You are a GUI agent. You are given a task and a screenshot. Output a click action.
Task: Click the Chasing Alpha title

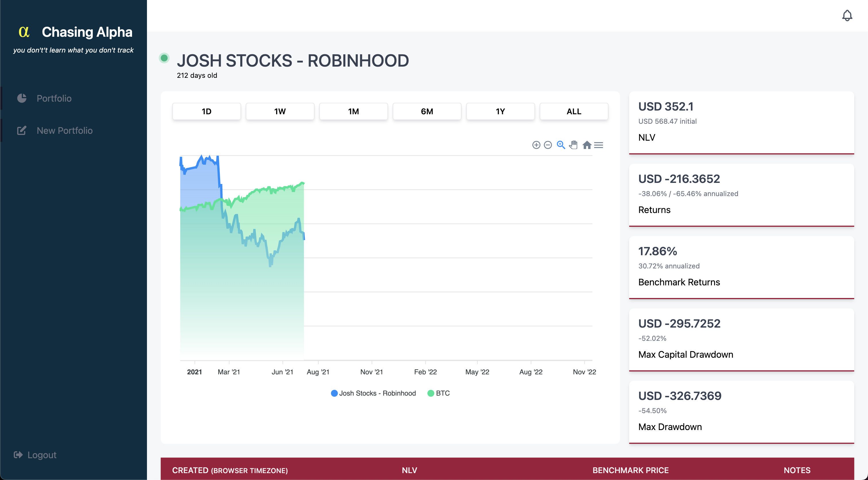(x=87, y=32)
